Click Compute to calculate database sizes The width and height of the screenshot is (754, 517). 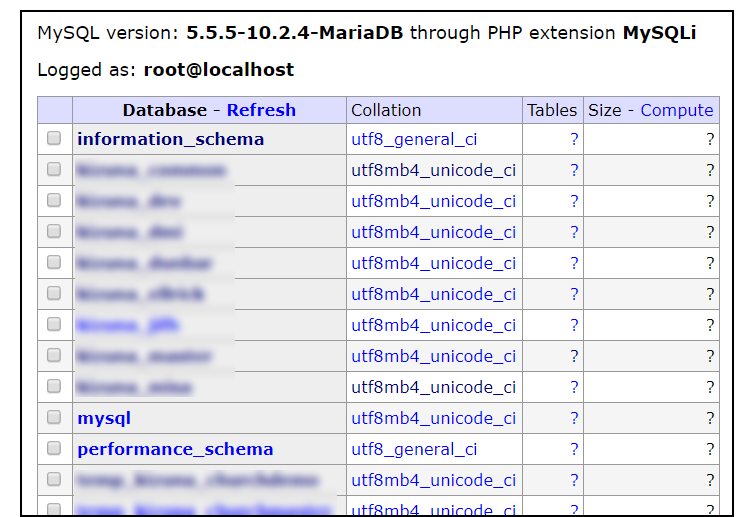[x=677, y=110]
